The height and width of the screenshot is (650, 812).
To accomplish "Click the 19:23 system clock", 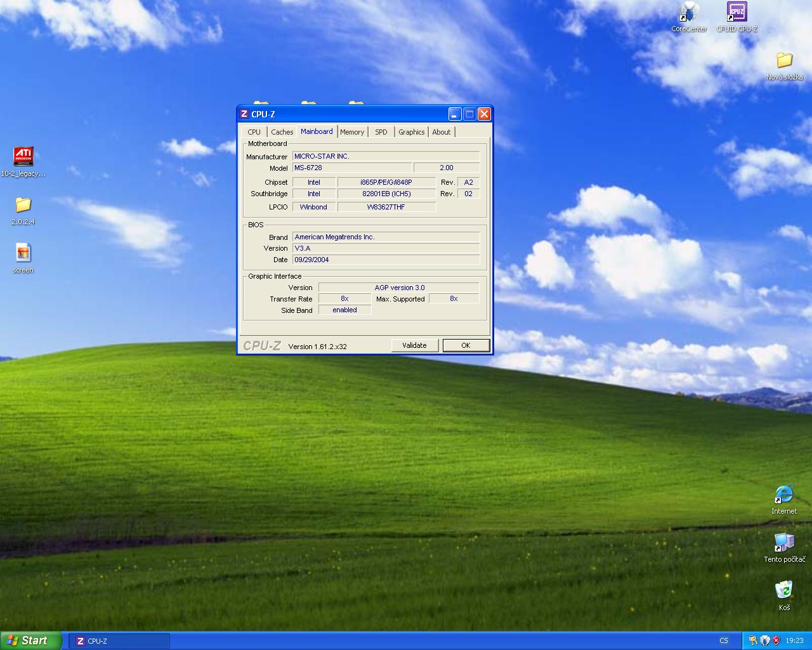I will [794, 640].
